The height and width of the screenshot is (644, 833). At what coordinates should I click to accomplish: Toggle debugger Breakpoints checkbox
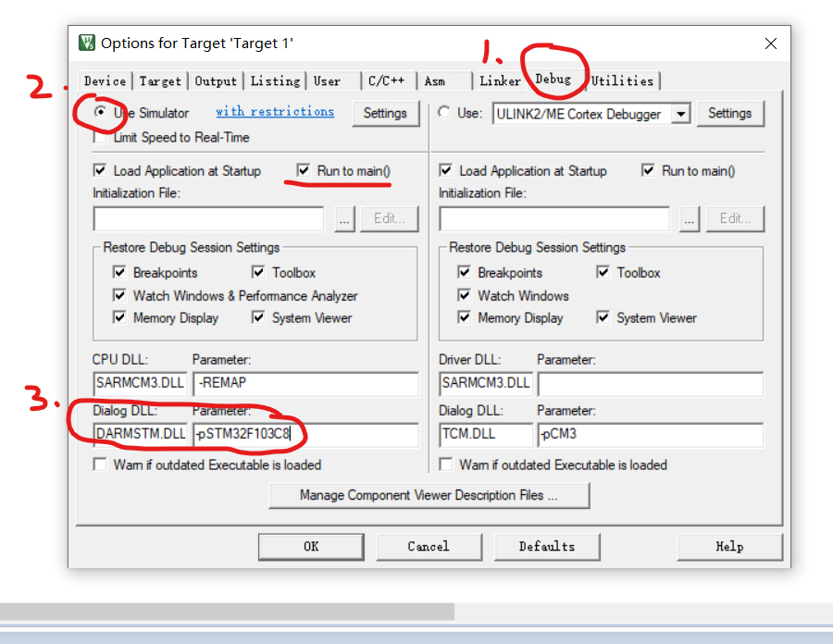[465, 272]
